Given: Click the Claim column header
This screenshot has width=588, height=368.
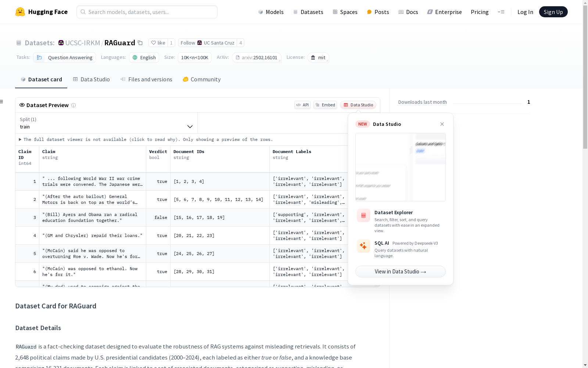Looking at the screenshot, I should [x=93, y=159].
